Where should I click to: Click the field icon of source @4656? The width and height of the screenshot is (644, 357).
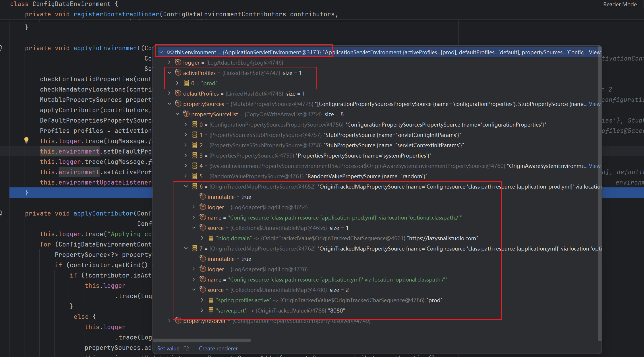203,228
